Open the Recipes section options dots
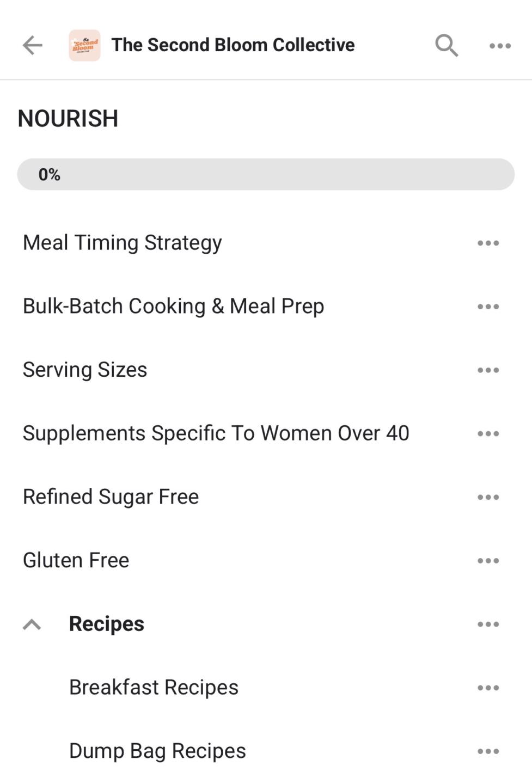 point(487,624)
